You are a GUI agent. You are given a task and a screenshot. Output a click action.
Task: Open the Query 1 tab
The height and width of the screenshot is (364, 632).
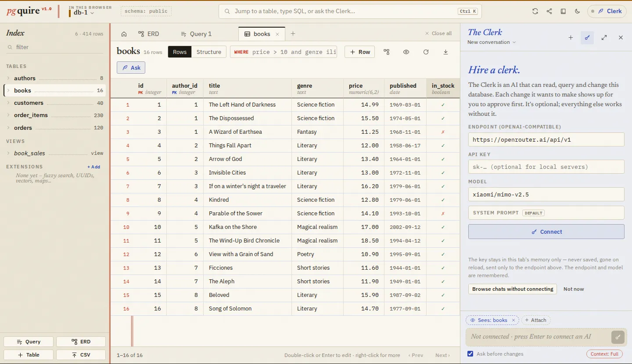point(196,34)
